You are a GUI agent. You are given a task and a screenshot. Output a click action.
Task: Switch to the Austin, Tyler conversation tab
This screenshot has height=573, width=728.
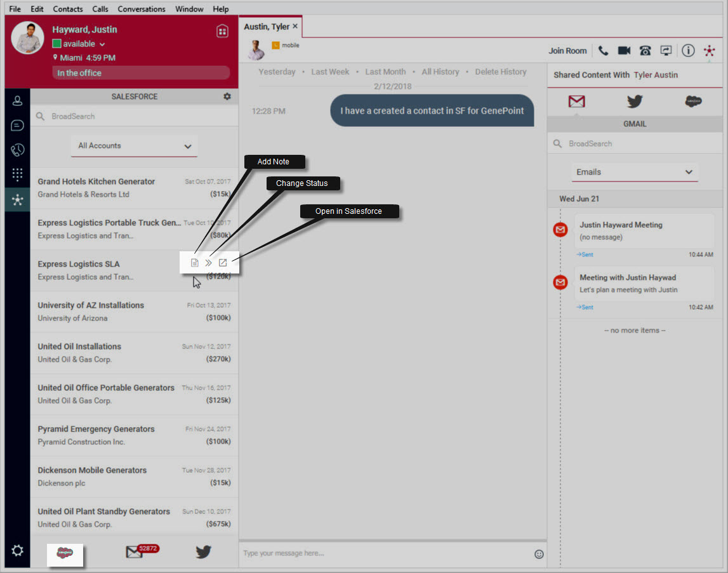pos(267,27)
